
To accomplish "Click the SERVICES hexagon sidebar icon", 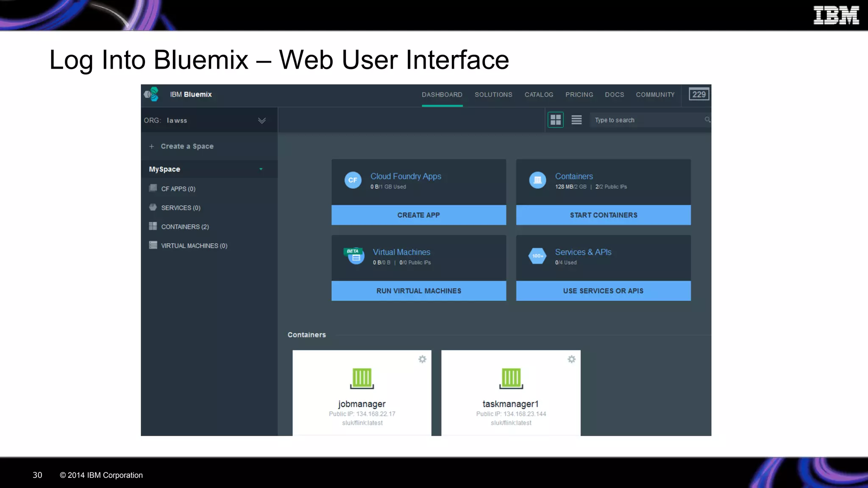I will coord(153,207).
